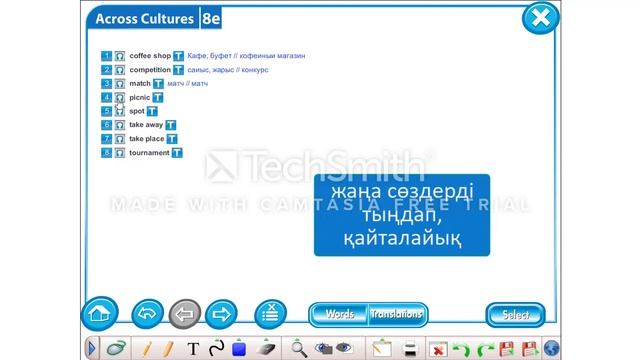
Task: Select the Text tool
Action: click(193, 349)
